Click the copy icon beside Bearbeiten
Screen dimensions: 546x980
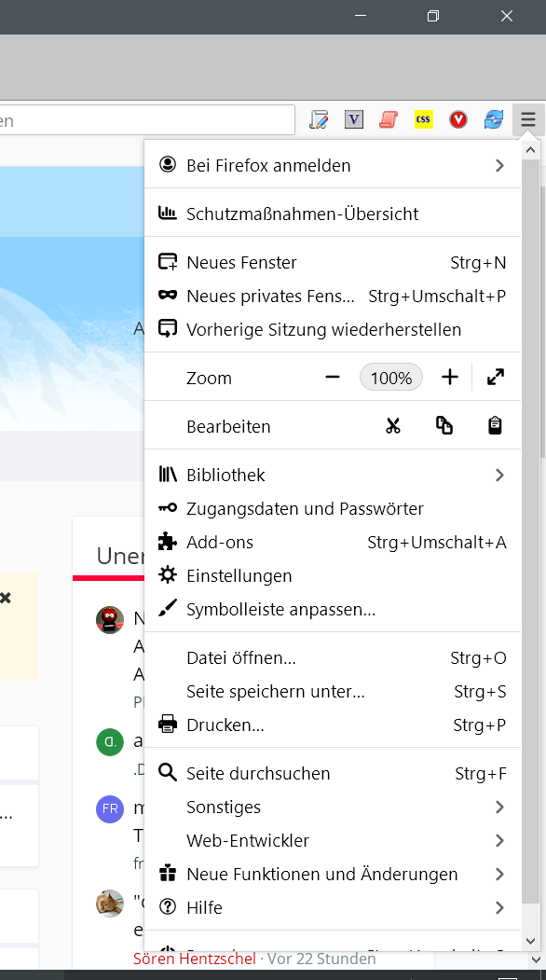pos(444,425)
